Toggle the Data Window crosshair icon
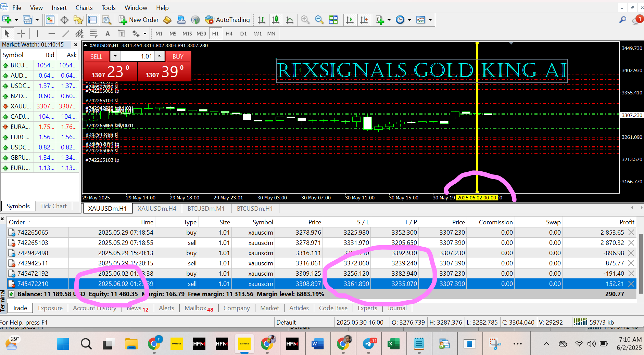This screenshot has height=355, width=644. [64, 20]
